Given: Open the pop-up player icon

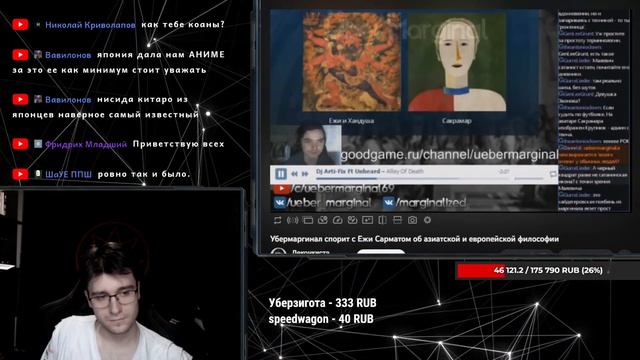Looking at the screenshot, I should [x=367, y=220].
